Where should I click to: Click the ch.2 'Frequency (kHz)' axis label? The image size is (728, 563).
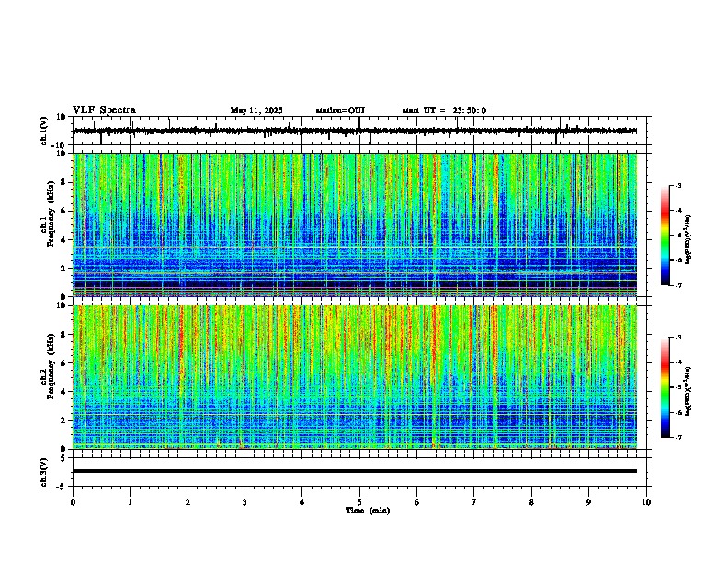[x=51, y=366]
